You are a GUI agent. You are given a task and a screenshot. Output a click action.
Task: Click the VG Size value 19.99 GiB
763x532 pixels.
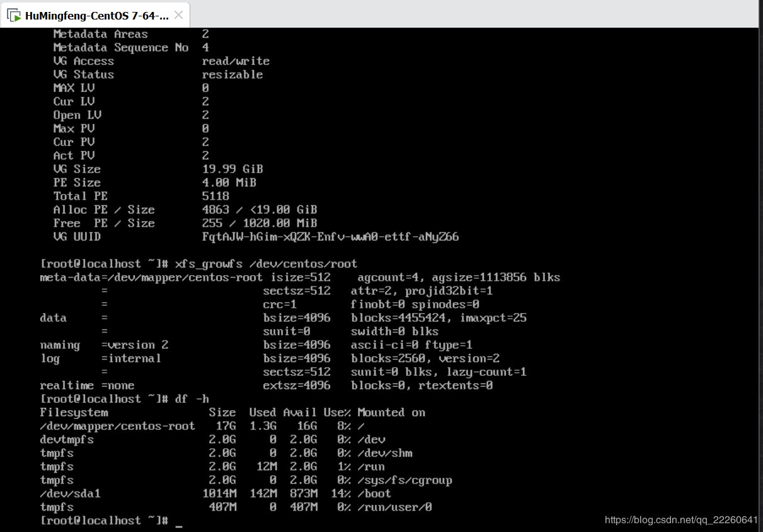coord(232,169)
